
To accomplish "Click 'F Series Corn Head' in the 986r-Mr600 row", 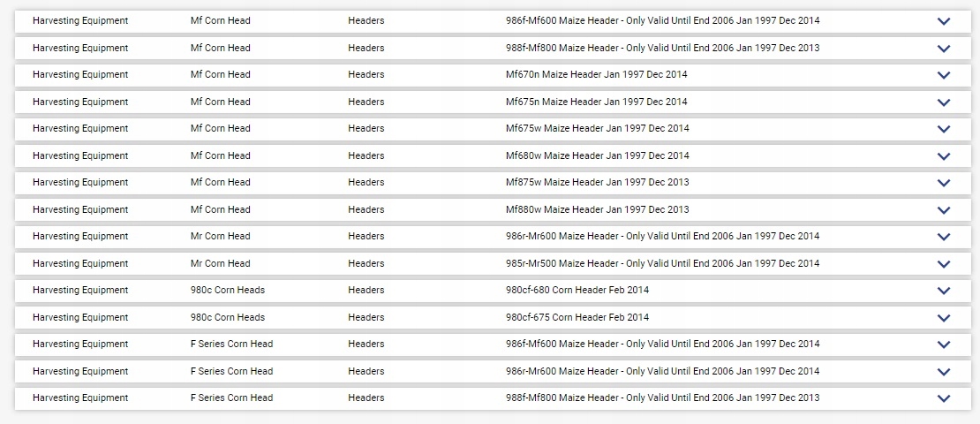I will click(x=232, y=371).
